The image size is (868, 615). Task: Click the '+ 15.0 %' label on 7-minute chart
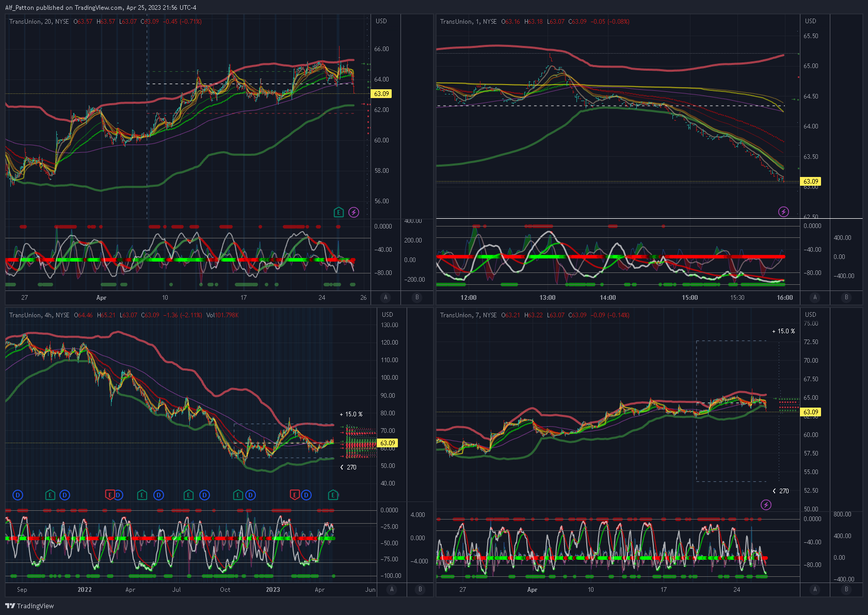pyautogui.click(x=784, y=331)
